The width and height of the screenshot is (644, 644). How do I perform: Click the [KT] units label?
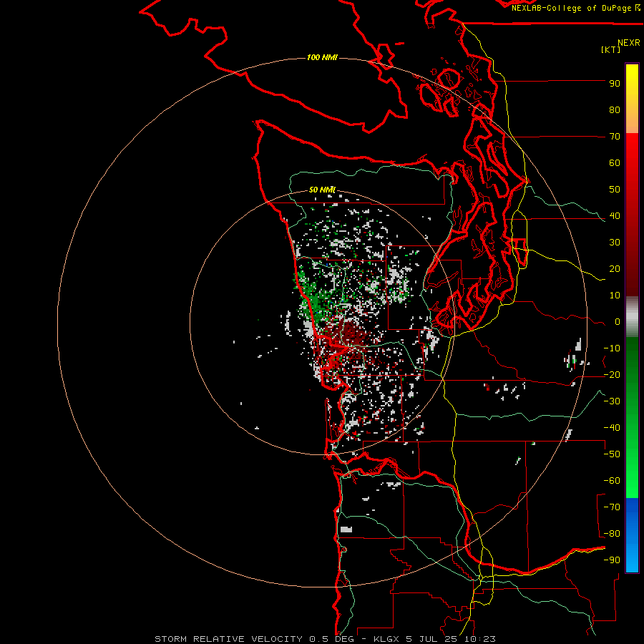tap(610, 49)
